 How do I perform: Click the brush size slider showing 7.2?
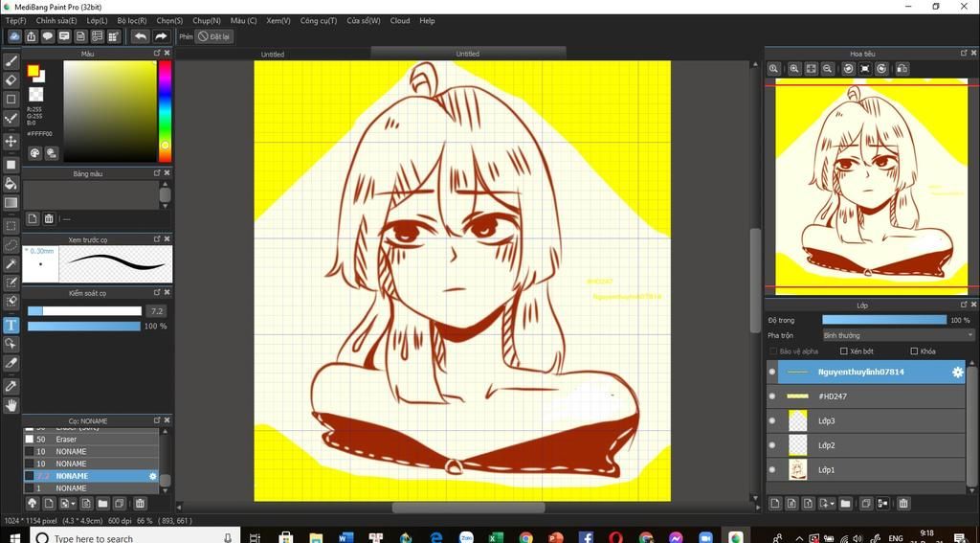point(84,311)
